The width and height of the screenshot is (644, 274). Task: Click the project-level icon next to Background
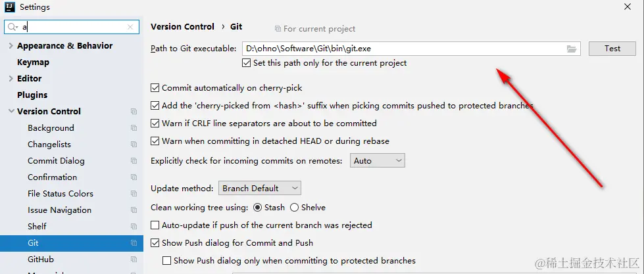click(x=134, y=128)
